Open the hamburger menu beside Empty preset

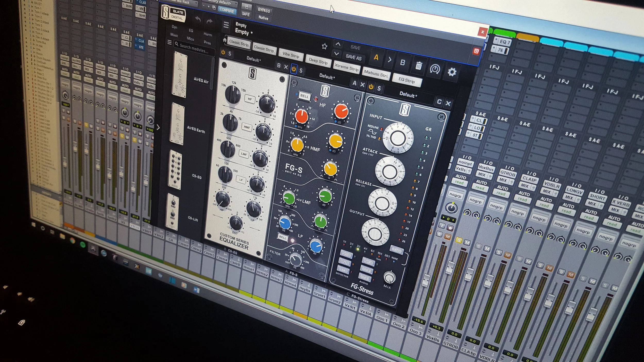click(226, 25)
